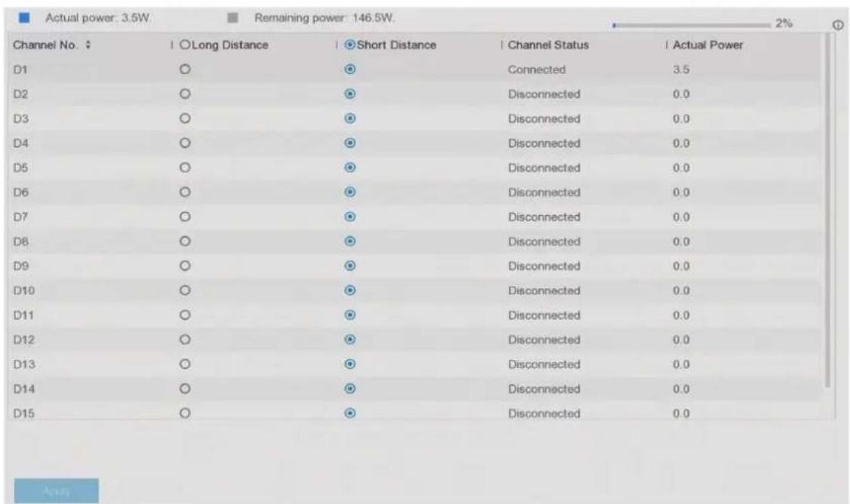
Task: Click the 3.5 actual power value
Action: [682, 69]
